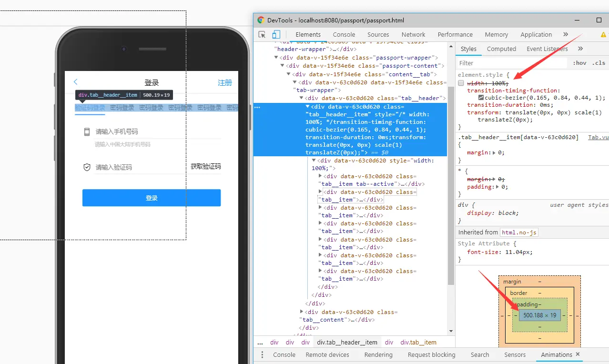Viewport: 609px width, 364px height.
Task: Open the Request blocking drawer tab
Action: click(432, 354)
